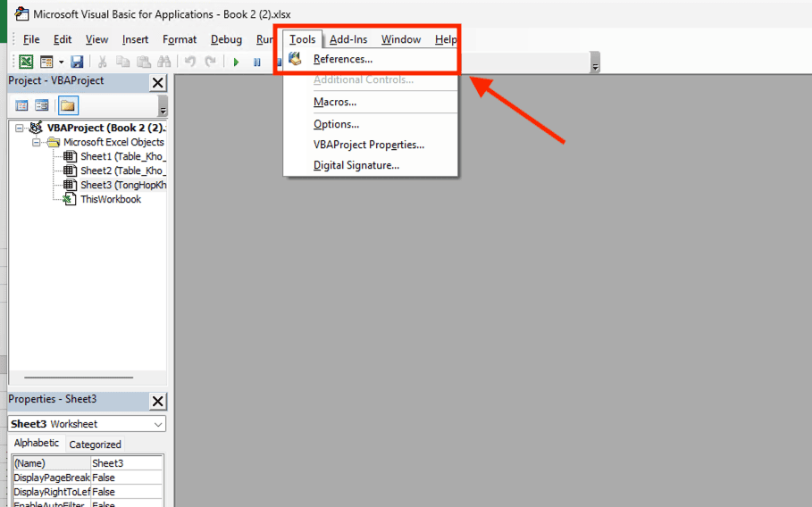Open the Format menu

[180, 39]
